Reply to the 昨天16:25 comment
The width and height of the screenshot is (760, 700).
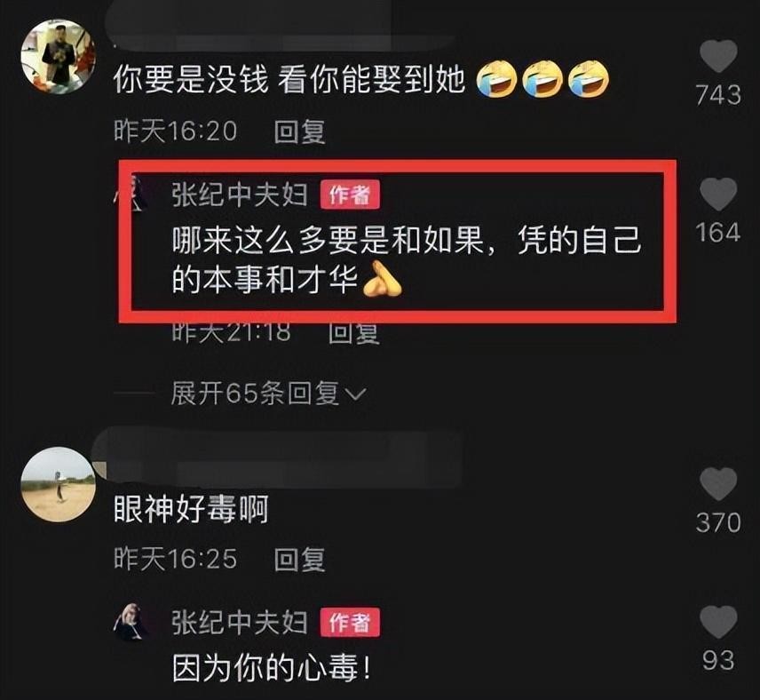pos(299,560)
